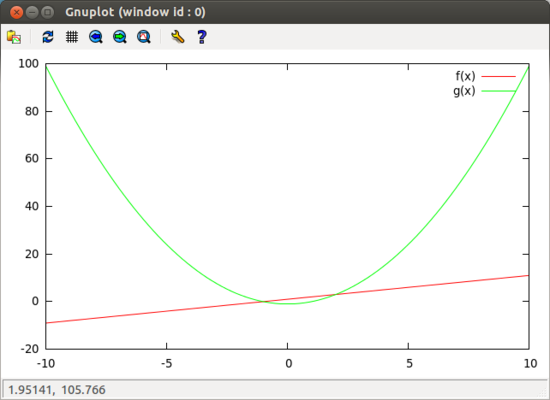The image size is (550, 400).
Task: Click the red f(x) legend line sample
Action: (498, 76)
